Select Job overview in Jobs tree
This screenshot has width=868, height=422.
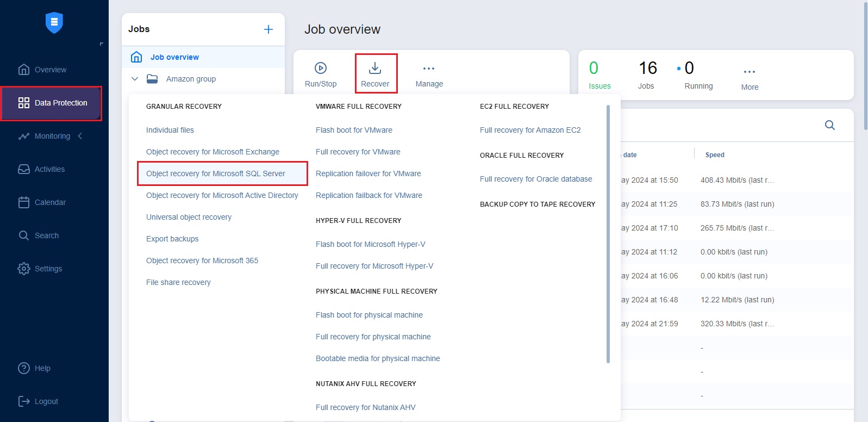pyautogui.click(x=174, y=57)
